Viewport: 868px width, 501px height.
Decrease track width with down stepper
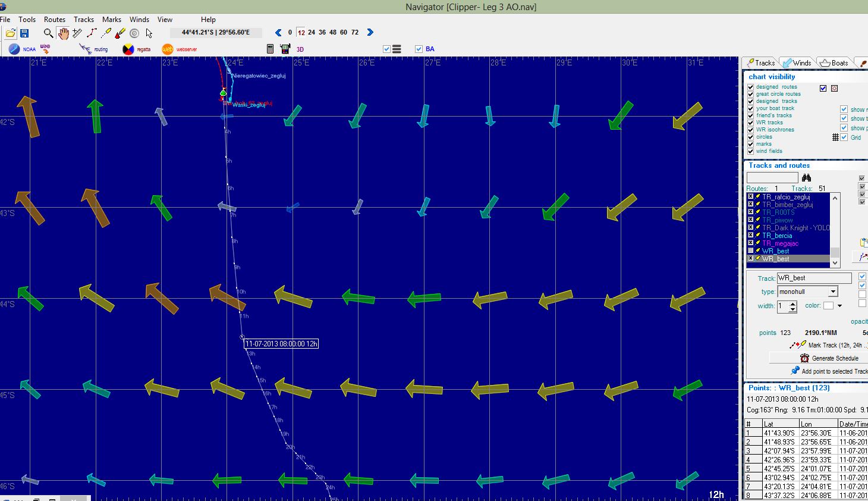click(792, 309)
